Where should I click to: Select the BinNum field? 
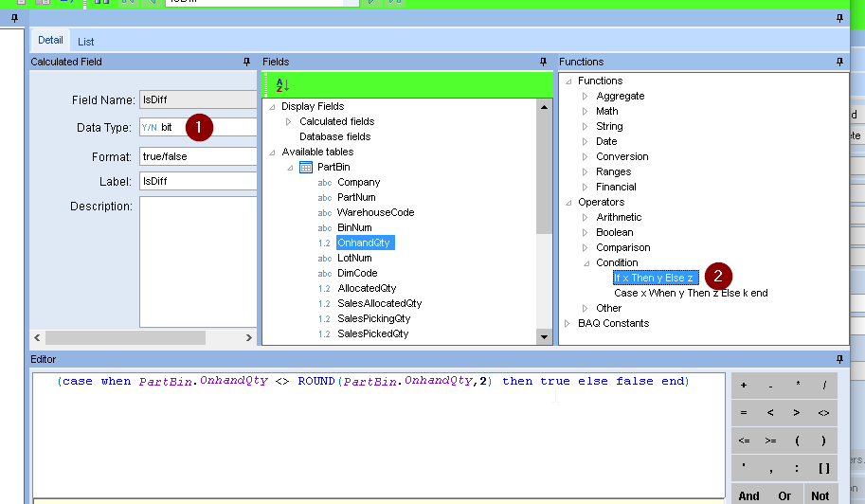(x=354, y=227)
